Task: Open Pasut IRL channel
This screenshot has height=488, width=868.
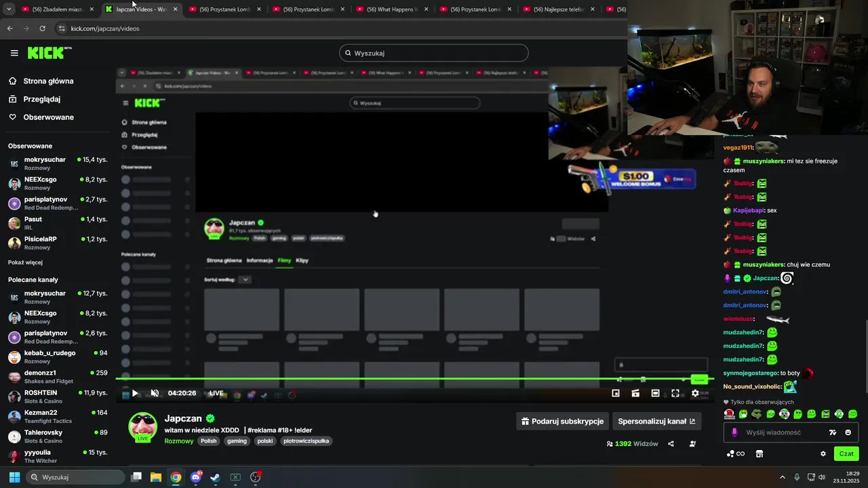Action: 58,223
